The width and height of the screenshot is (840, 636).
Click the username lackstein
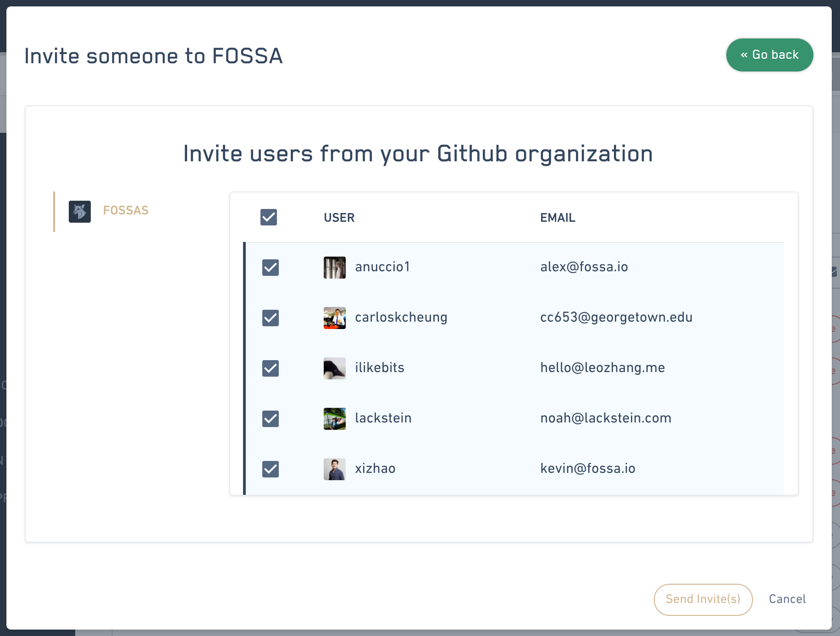coord(383,418)
